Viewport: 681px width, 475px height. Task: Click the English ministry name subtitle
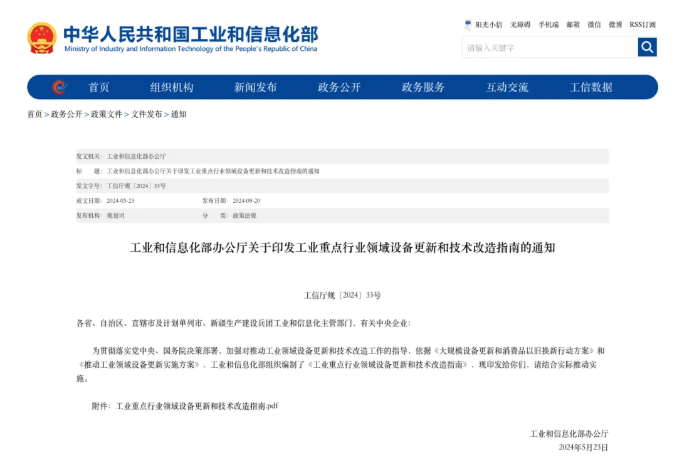(191, 49)
